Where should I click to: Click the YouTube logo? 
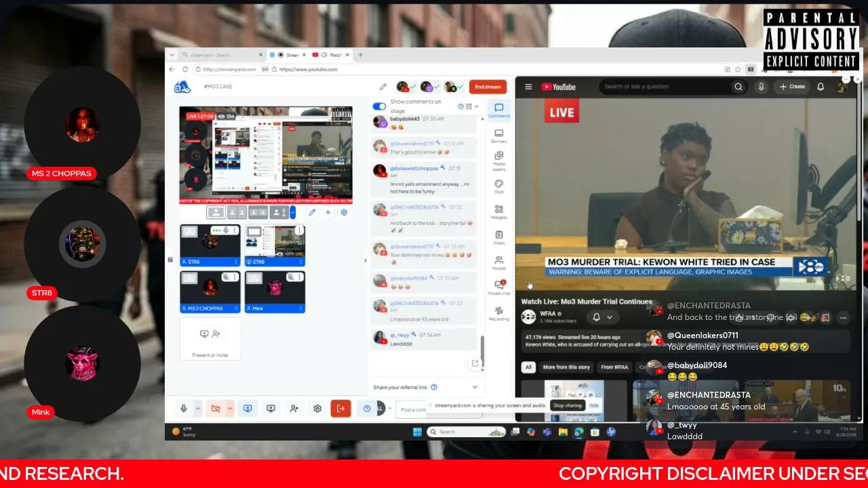tap(559, 87)
